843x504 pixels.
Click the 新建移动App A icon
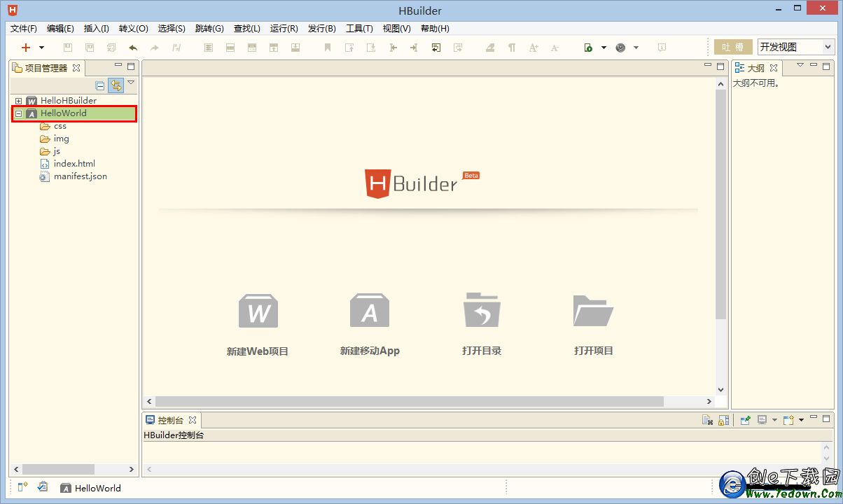tap(370, 311)
